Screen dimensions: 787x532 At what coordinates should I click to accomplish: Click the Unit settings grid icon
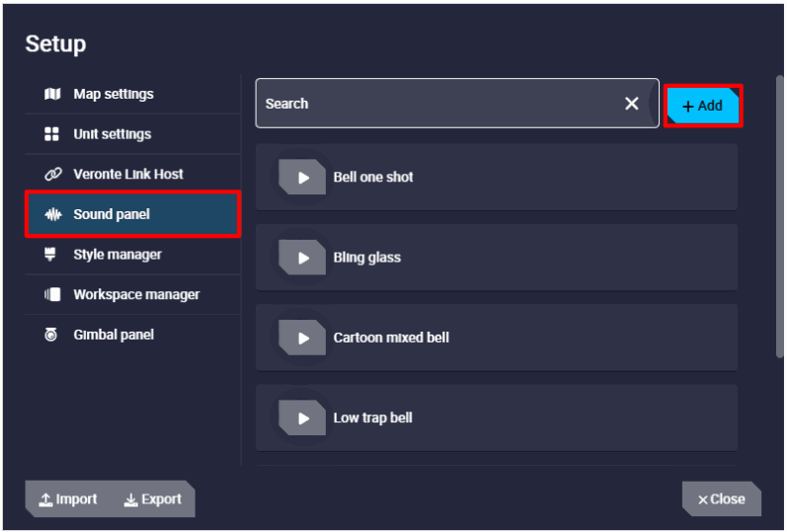coord(52,134)
